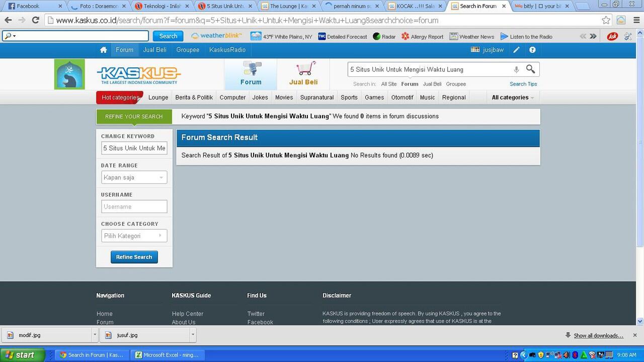Open Help Center footer link
This screenshot has height=362, width=644.
[188, 314]
